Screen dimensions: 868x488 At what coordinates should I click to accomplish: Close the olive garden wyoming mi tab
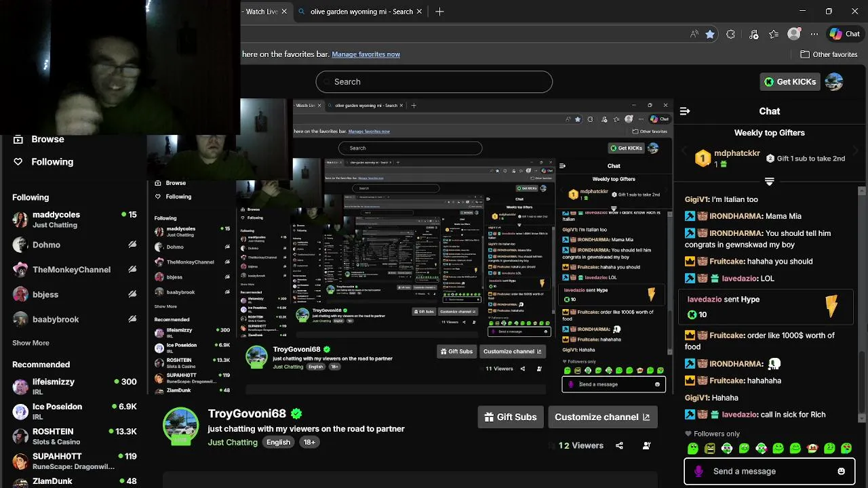pyautogui.click(x=420, y=12)
